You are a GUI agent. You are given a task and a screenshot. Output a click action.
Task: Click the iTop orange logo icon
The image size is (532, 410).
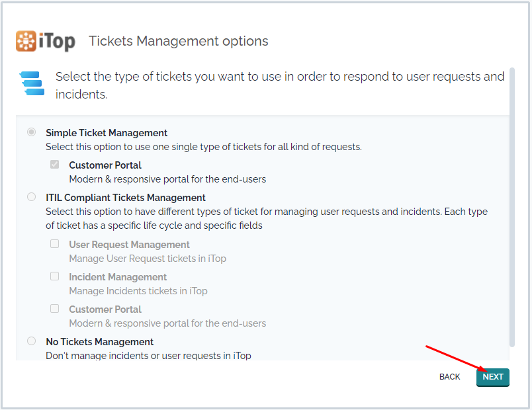pos(26,41)
